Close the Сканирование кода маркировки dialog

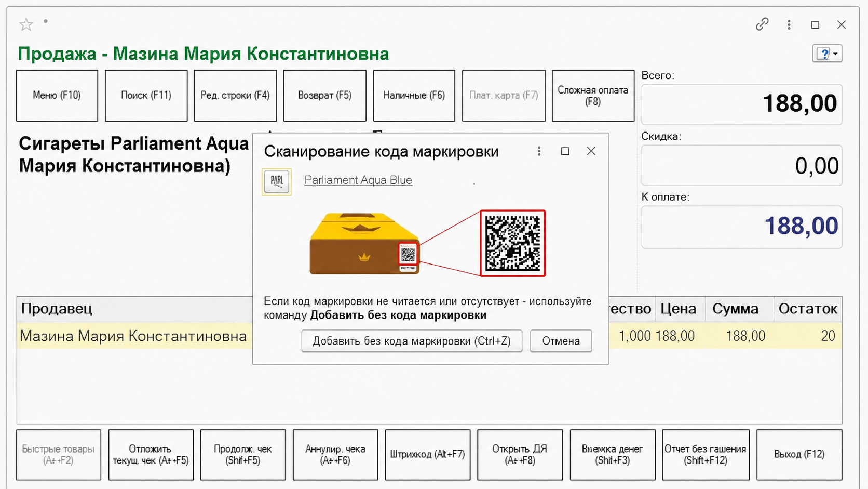(x=591, y=151)
